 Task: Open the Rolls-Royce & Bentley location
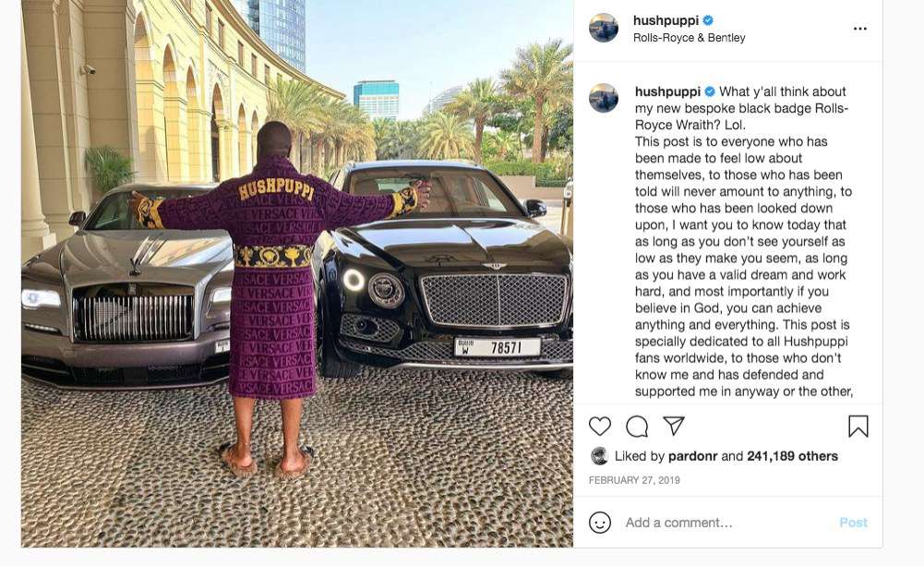[689, 38]
